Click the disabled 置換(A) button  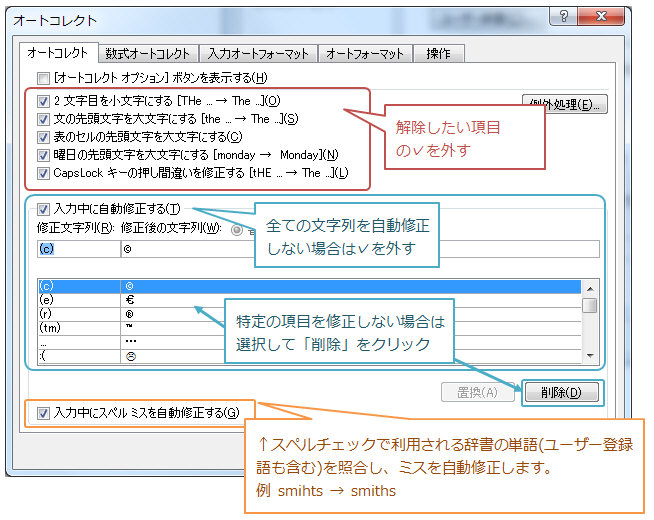click(x=477, y=392)
